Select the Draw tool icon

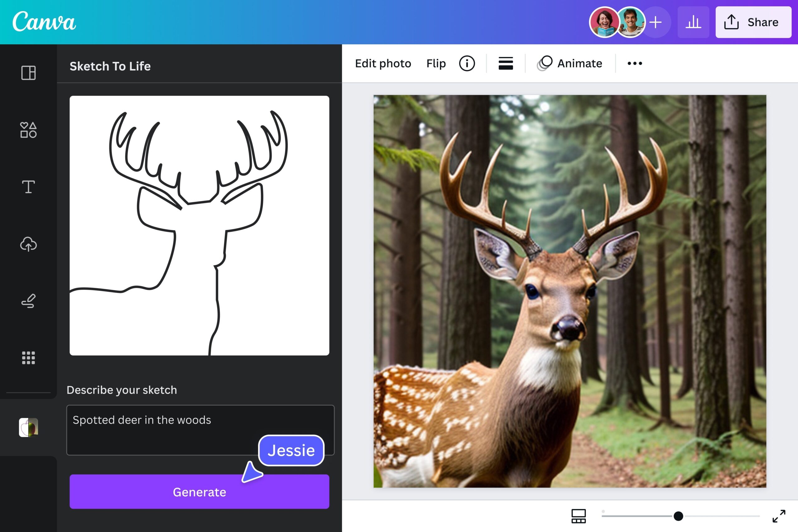click(28, 301)
